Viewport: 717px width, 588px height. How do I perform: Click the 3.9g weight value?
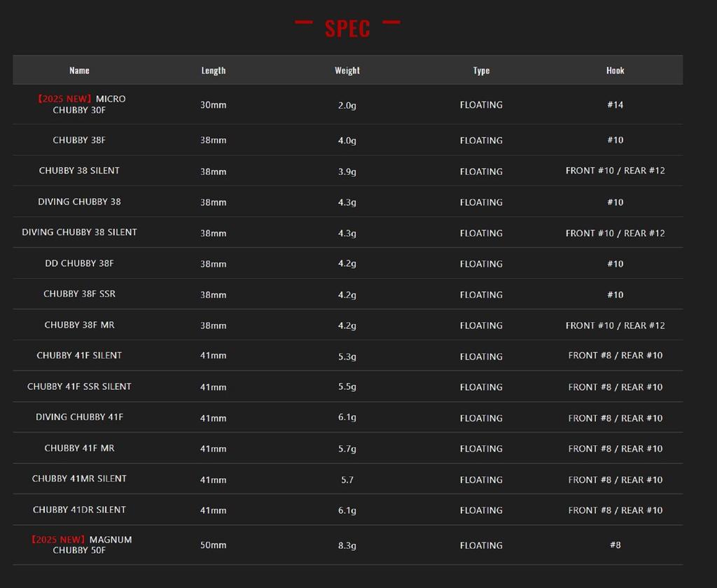tap(347, 171)
